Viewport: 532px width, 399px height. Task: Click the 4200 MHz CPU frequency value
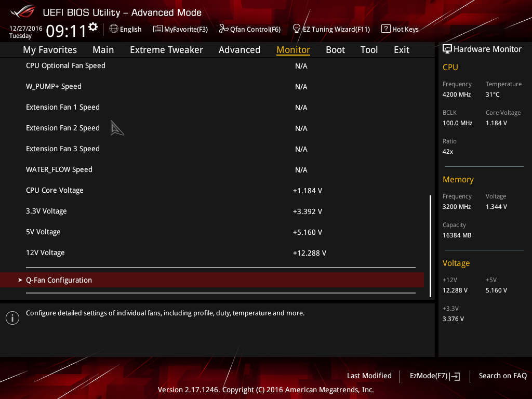[x=457, y=95]
